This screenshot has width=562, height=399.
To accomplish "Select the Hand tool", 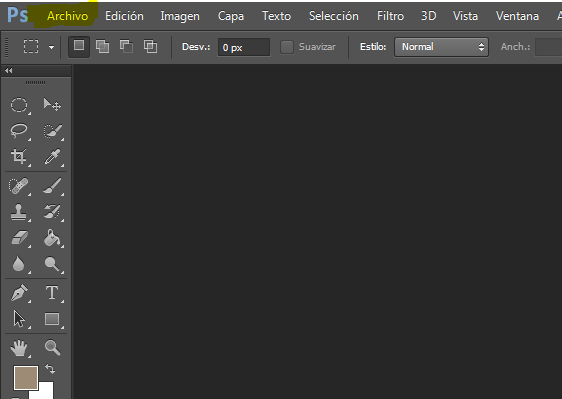I will click(x=19, y=348).
